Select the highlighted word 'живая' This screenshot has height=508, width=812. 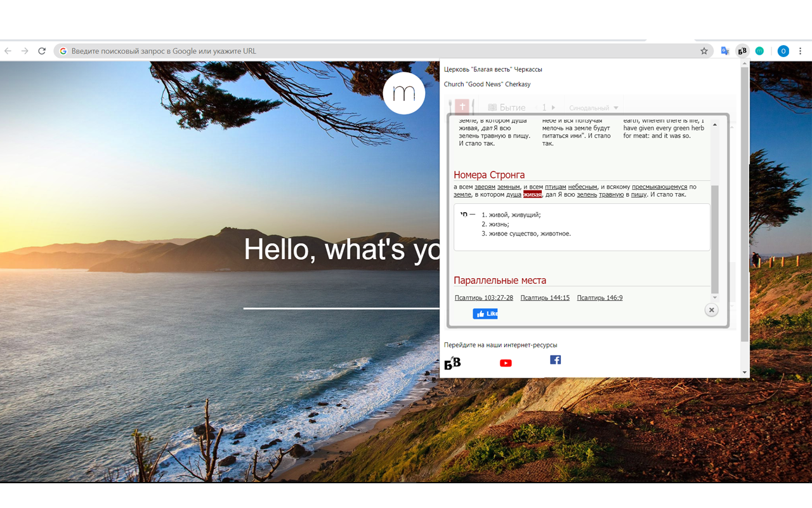tap(532, 194)
